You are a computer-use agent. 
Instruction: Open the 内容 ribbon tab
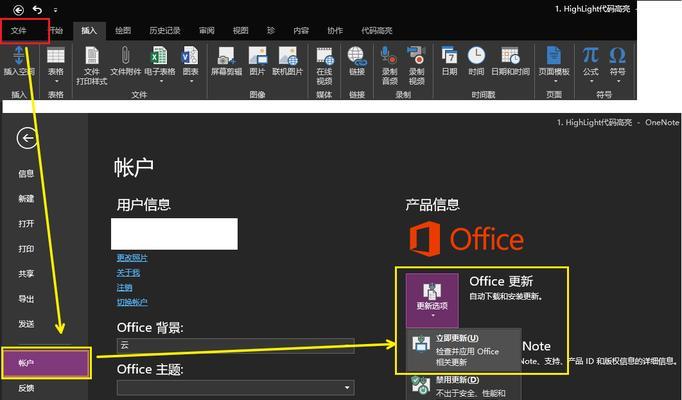click(301, 30)
